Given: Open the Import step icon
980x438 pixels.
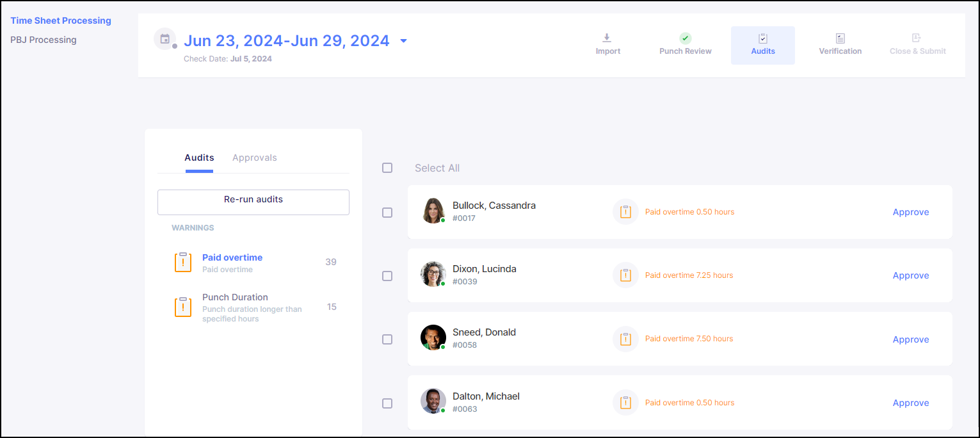Looking at the screenshot, I should click(x=607, y=38).
